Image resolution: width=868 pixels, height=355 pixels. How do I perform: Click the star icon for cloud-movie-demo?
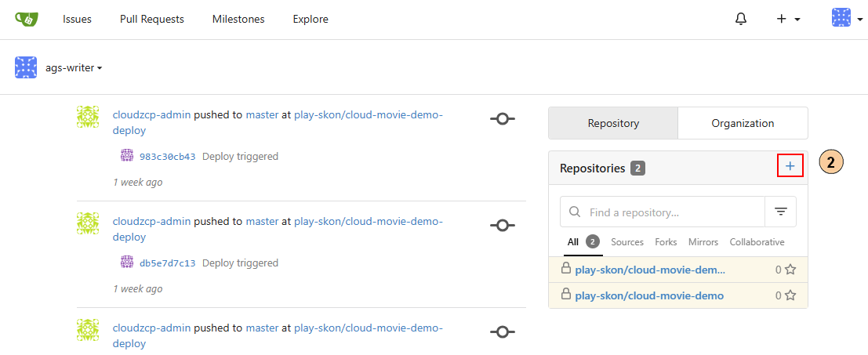click(x=790, y=295)
